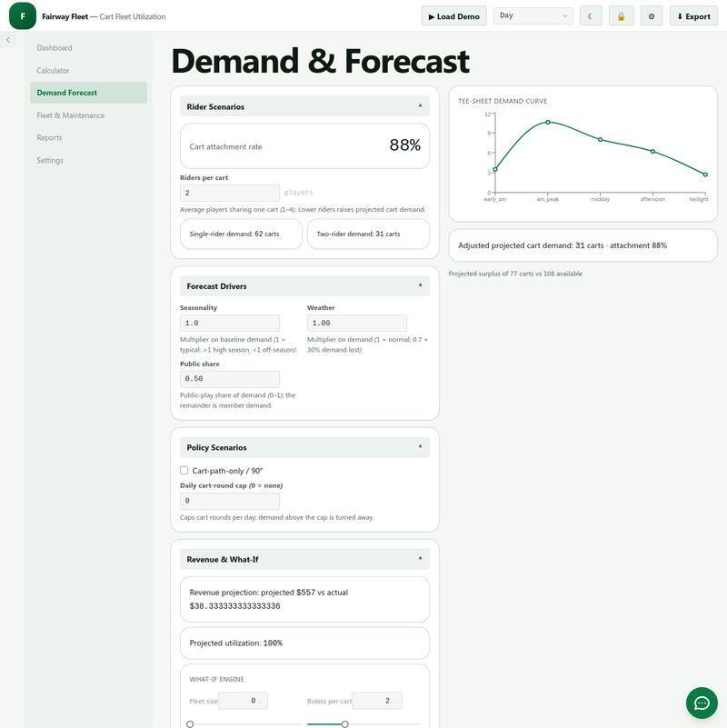727x728 pixels.
Task: Click 'Single-rider demand: 62 carts' card
Action: [241, 234]
